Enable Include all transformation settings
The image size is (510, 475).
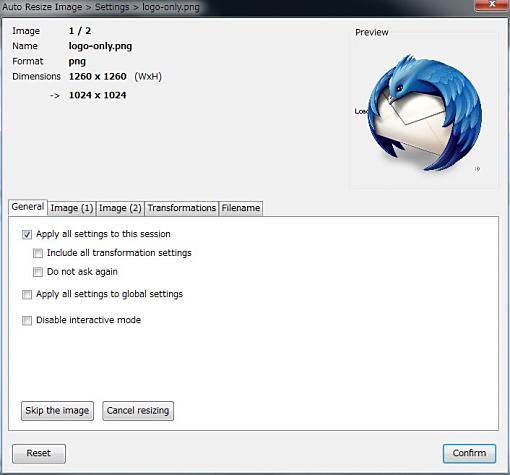(x=38, y=253)
